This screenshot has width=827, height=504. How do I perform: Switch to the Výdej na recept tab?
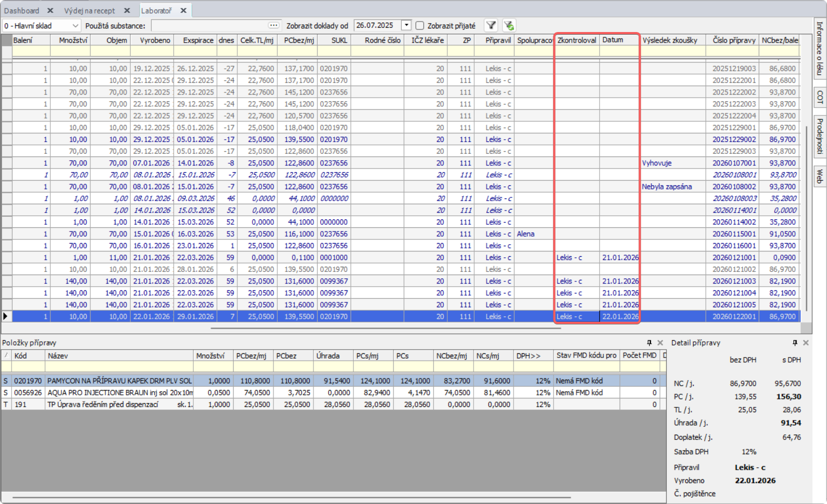(x=89, y=10)
